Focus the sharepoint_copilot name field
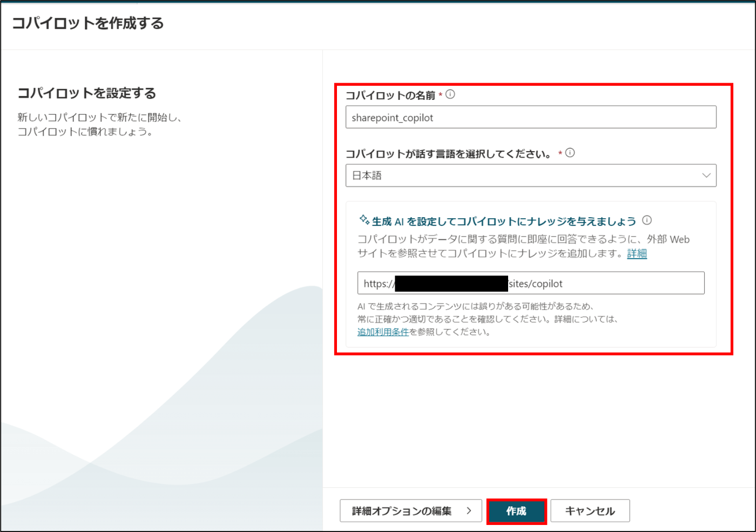This screenshot has width=756, height=532. tap(531, 117)
